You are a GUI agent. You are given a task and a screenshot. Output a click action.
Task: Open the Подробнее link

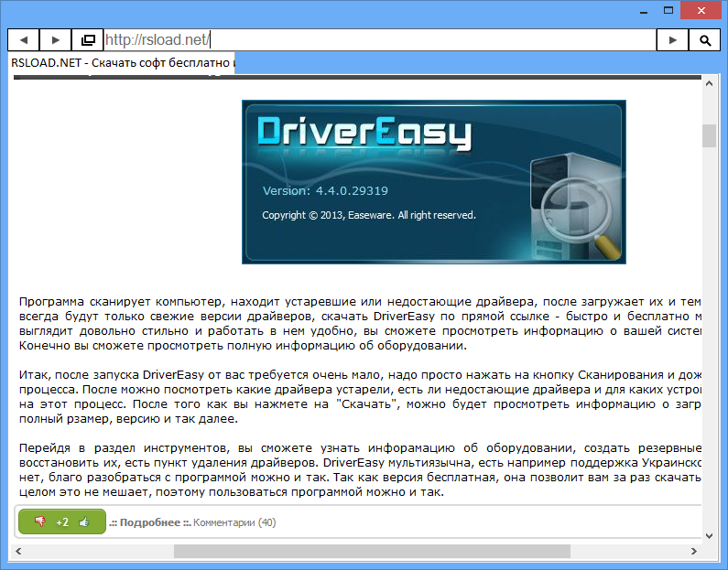click(150, 522)
